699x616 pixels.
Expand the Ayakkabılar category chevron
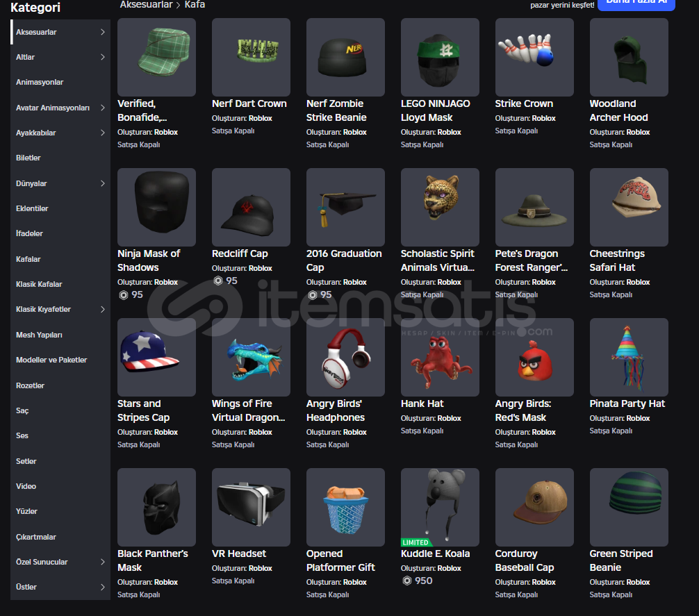tap(103, 133)
